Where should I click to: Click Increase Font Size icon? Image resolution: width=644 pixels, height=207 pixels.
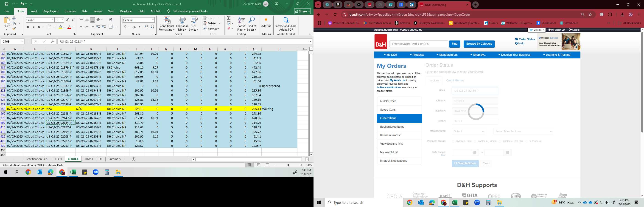(x=67, y=20)
